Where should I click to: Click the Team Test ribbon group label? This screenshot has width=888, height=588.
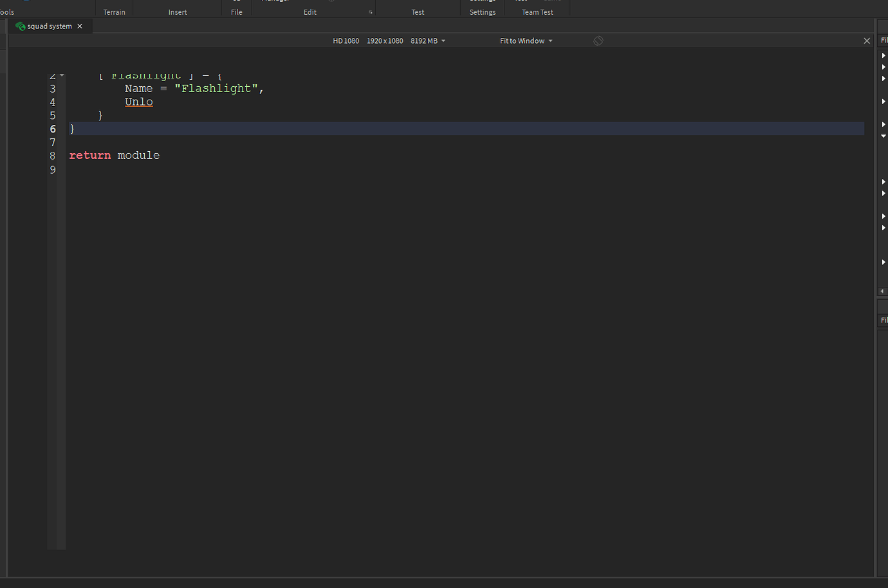[x=537, y=12]
